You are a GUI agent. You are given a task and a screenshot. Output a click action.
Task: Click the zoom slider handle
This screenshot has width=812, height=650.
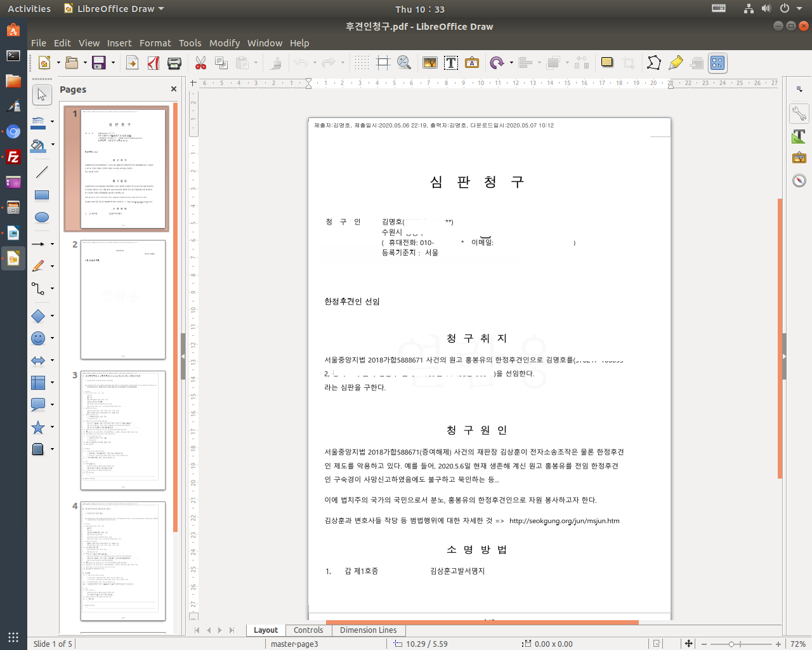[731, 644]
